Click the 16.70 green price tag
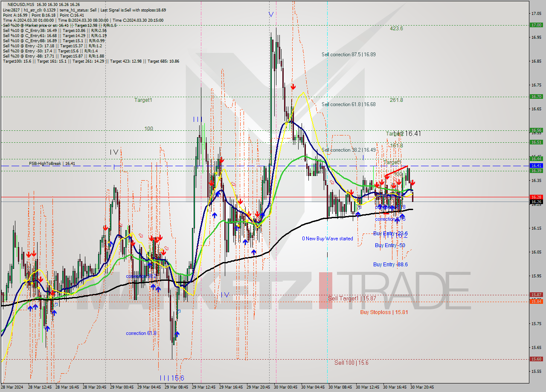This screenshot has height=392, width=546. 536,97
